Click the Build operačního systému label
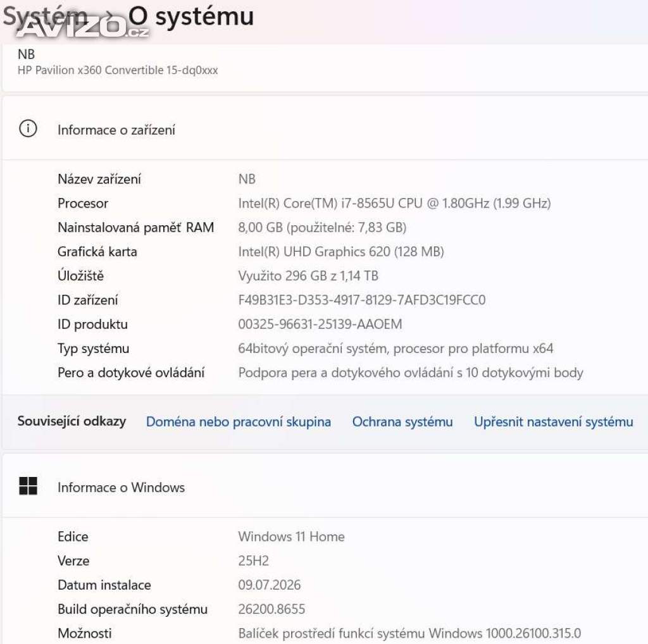Screen dimensions: 648x644 tap(133, 609)
